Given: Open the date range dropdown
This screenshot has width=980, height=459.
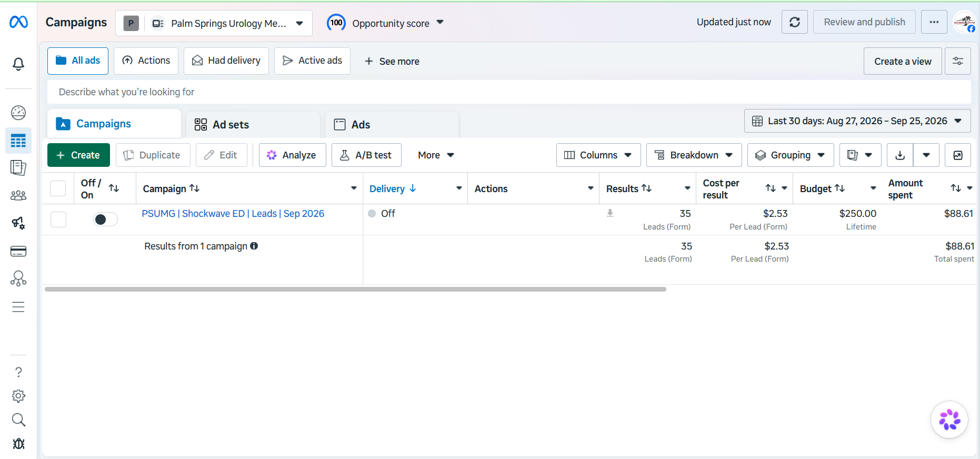Looking at the screenshot, I should coord(857,121).
